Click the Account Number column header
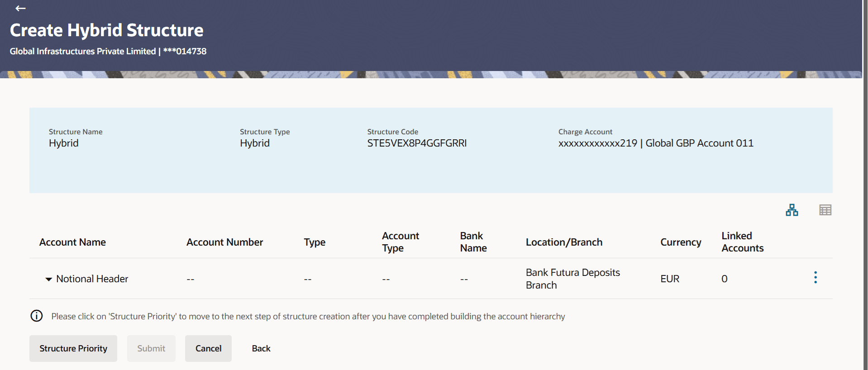 pos(224,242)
